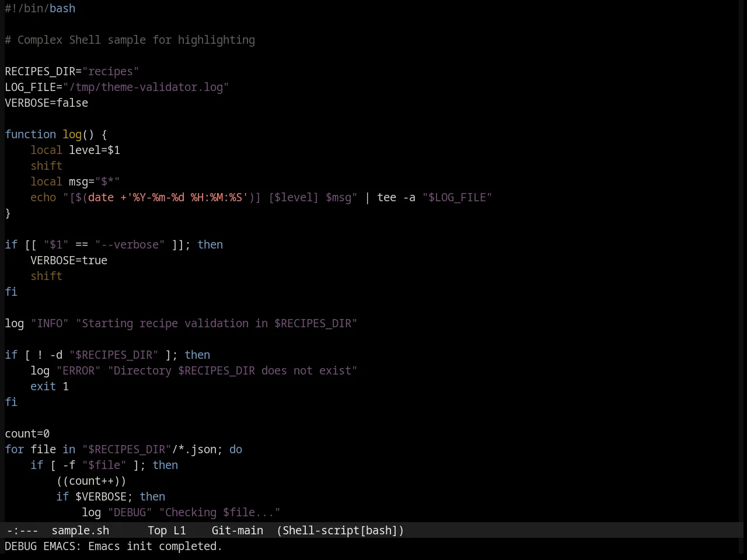Viewport: 747px width, 560px height.
Task: Click Git-main version control indicator
Action: tap(237, 530)
